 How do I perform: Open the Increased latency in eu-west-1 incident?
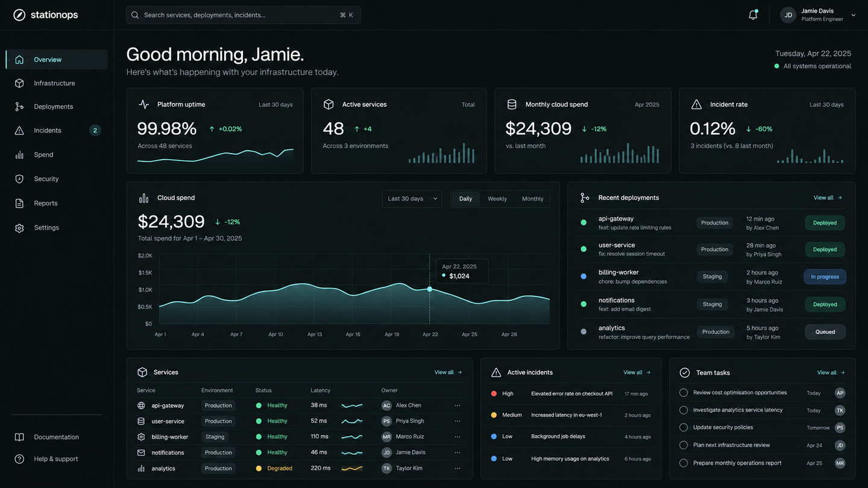(x=571, y=415)
